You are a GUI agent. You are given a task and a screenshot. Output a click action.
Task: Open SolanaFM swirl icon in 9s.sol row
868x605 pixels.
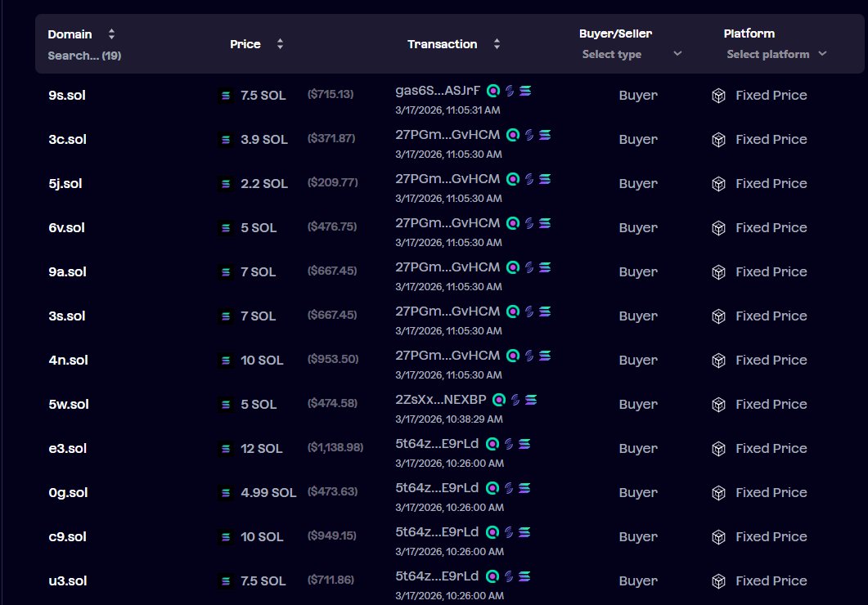[510, 91]
